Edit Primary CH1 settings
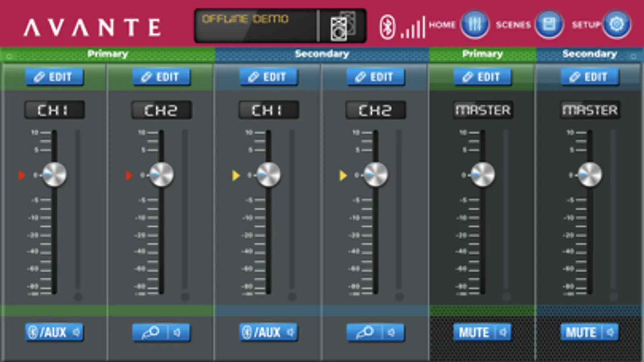 point(54,77)
